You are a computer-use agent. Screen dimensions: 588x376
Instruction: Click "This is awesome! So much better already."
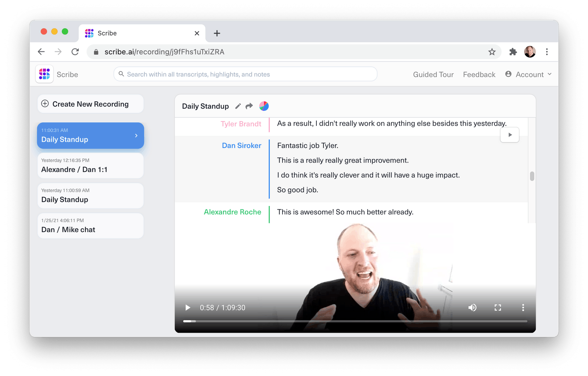345,212
